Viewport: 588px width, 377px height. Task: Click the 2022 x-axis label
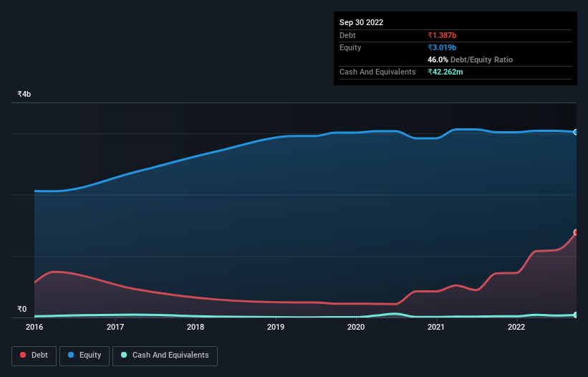click(516, 327)
